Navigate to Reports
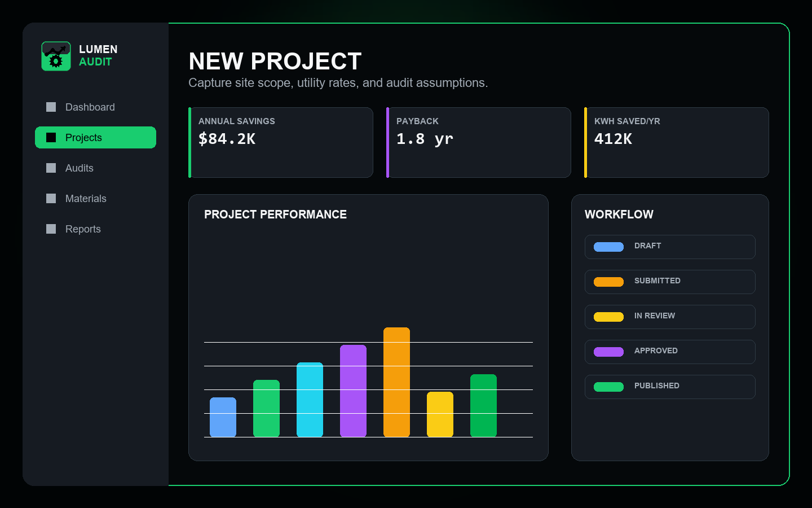Screen dimensions: 812x508 click(x=95, y=229)
